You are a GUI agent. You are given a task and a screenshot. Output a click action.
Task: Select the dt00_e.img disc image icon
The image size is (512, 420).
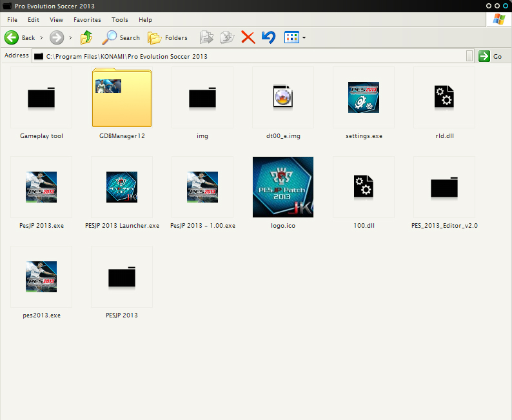[x=283, y=97]
